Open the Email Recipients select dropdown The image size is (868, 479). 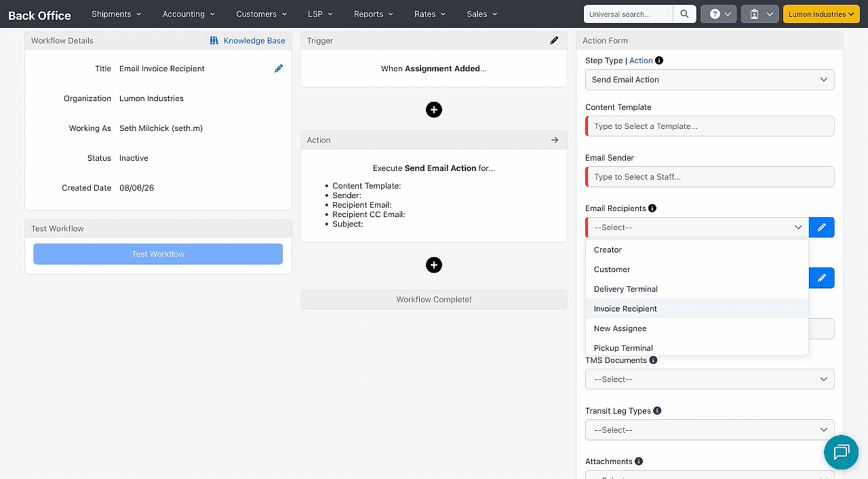697,227
